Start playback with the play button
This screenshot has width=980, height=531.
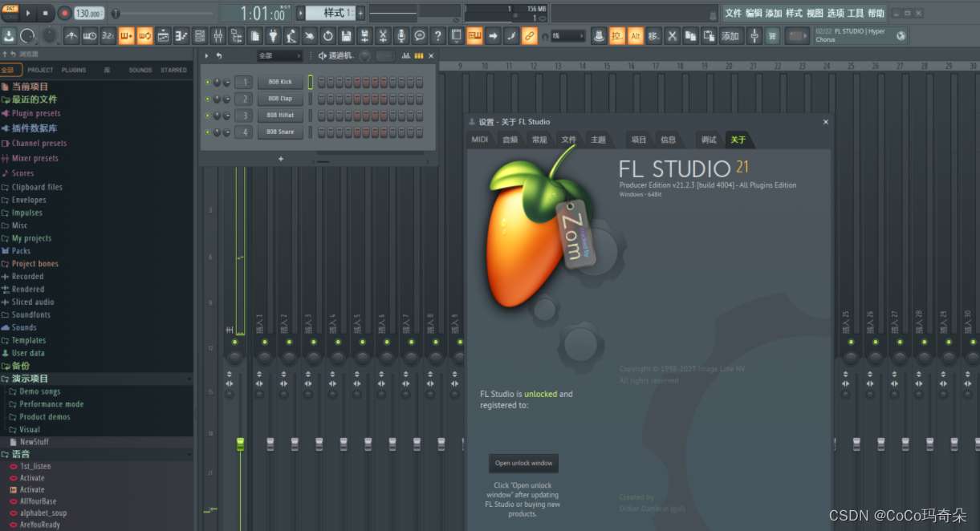[x=28, y=13]
